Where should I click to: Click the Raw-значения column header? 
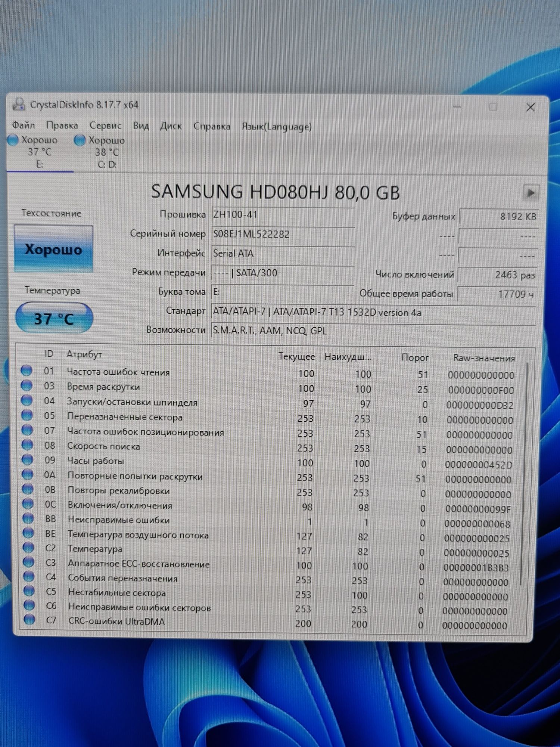coord(484,358)
